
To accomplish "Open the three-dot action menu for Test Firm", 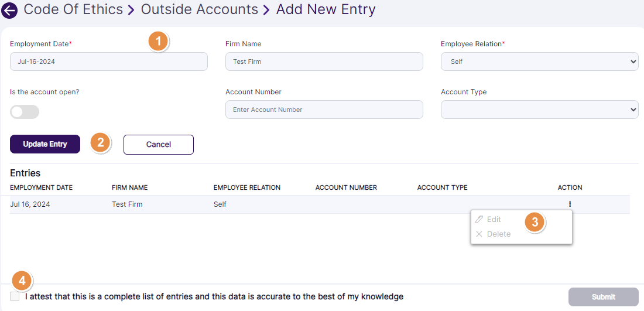I will (570, 204).
